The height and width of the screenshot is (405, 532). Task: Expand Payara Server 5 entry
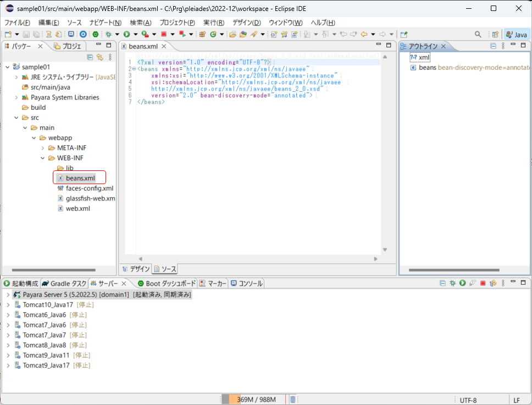(8, 295)
